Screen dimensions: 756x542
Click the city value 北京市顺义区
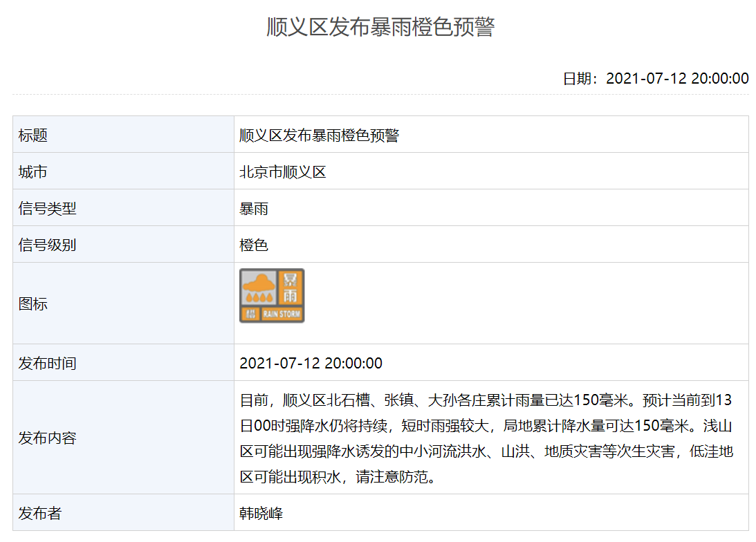click(x=282, y=171)
